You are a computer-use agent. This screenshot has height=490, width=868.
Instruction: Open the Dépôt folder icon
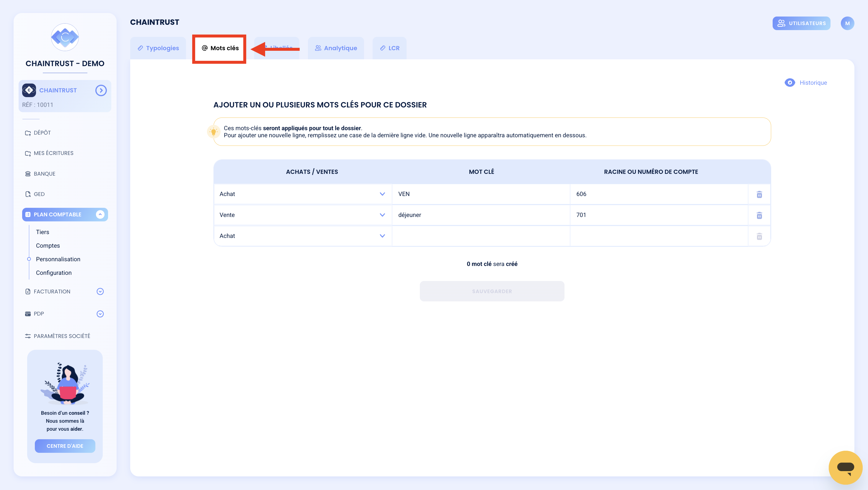click(x=28, y=133)
